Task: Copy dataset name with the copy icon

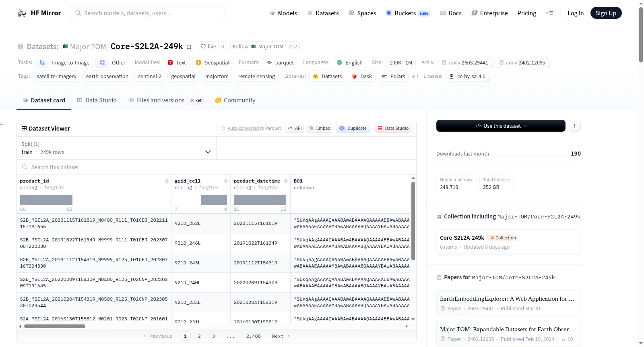Action: 188,46
